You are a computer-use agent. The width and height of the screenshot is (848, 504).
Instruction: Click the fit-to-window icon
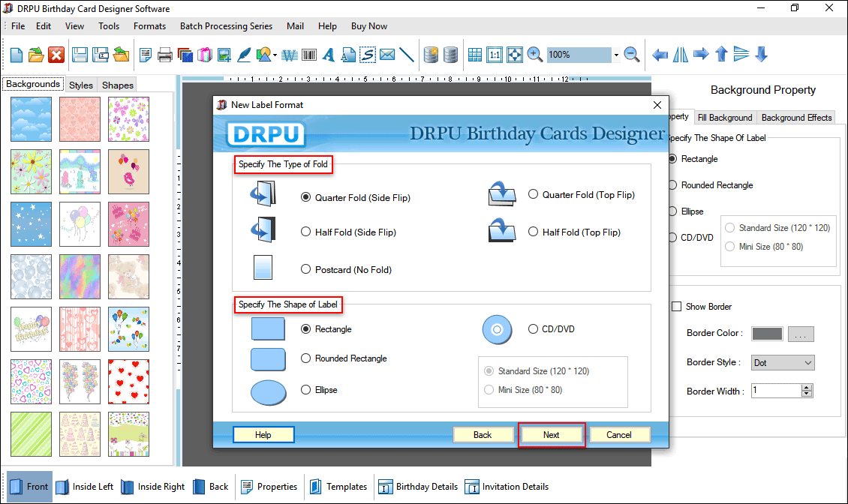click(514, 55)
